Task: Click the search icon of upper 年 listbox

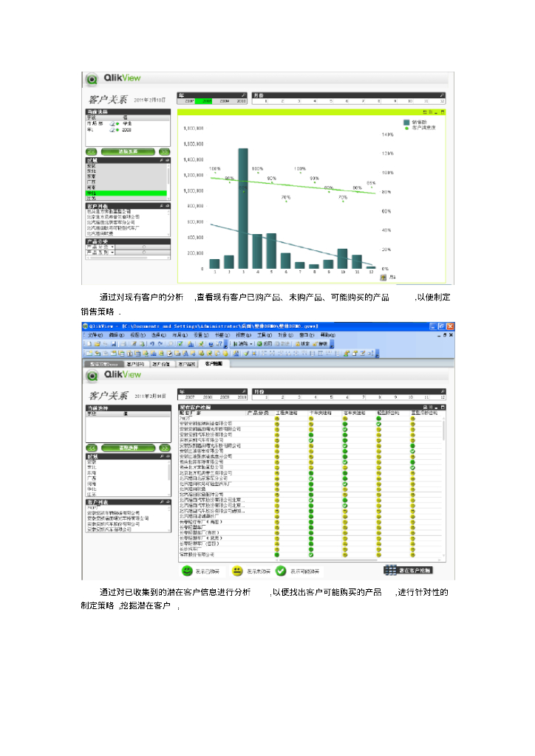Action: click(243, 95)
